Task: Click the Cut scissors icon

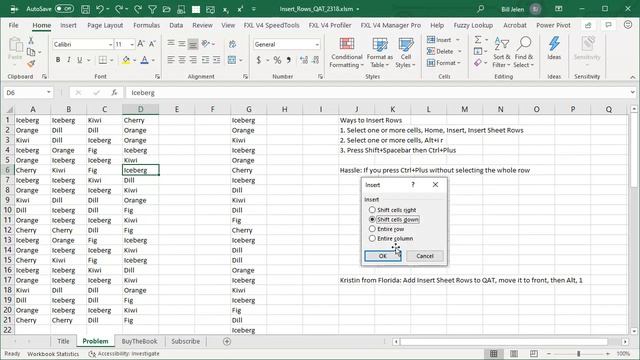Action: (31, 41)
